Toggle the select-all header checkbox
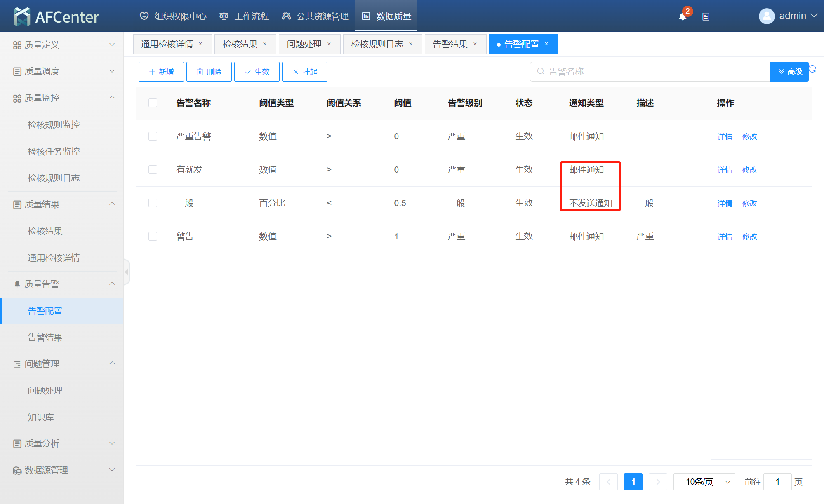 tap(153, 103)
